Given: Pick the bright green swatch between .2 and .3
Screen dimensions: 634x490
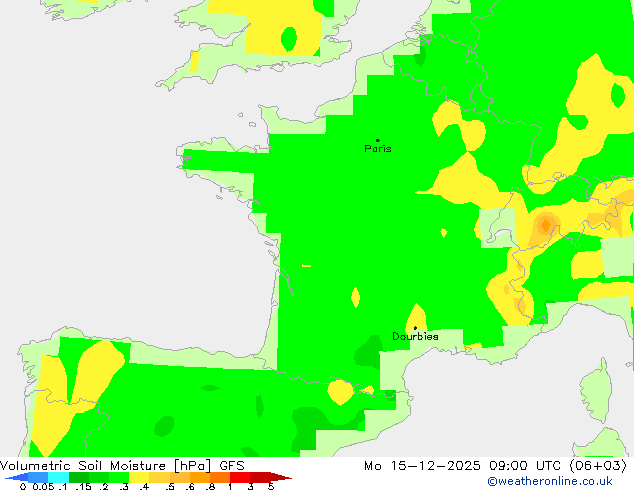Looking at the screenshot, I should pos(119,477).
